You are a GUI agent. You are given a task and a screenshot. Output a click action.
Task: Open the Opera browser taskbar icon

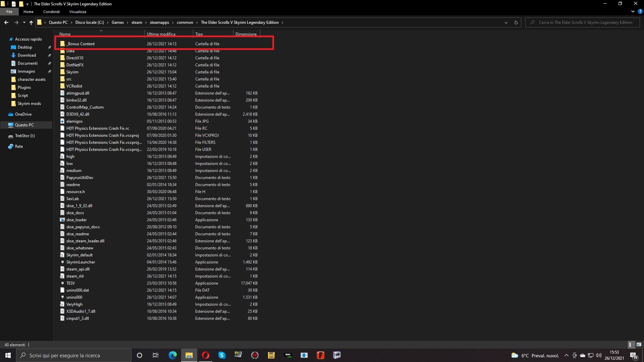[x=206, y=355]
